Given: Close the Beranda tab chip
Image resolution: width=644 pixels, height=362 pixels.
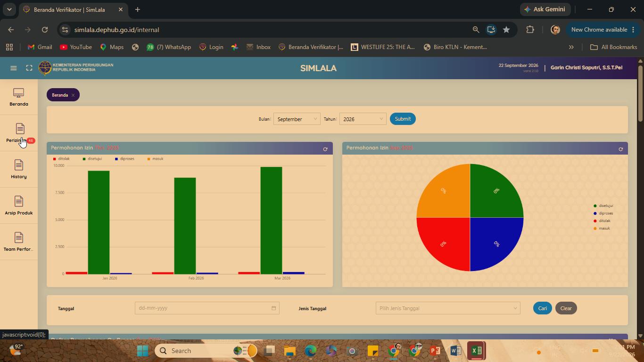Looking at the screenshot, I should [x=73, y=95].
